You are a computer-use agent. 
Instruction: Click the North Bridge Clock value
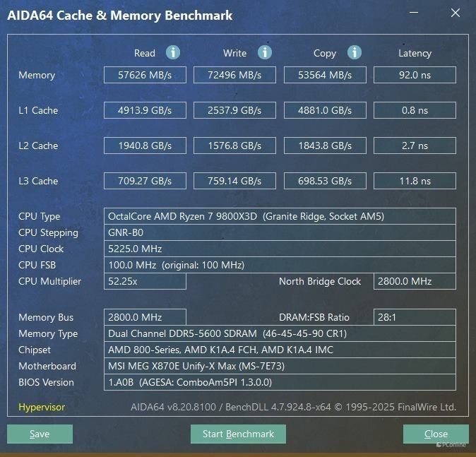(415, 281)
